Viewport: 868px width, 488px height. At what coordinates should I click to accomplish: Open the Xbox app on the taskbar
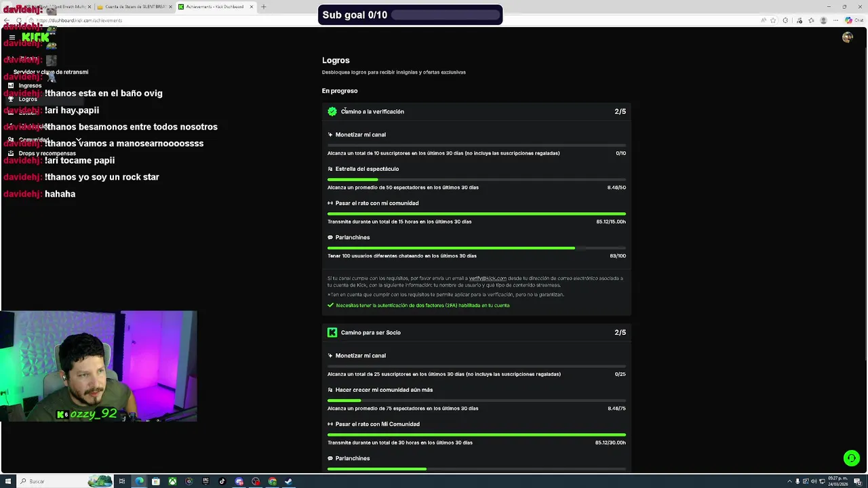(x=172, y=481)
